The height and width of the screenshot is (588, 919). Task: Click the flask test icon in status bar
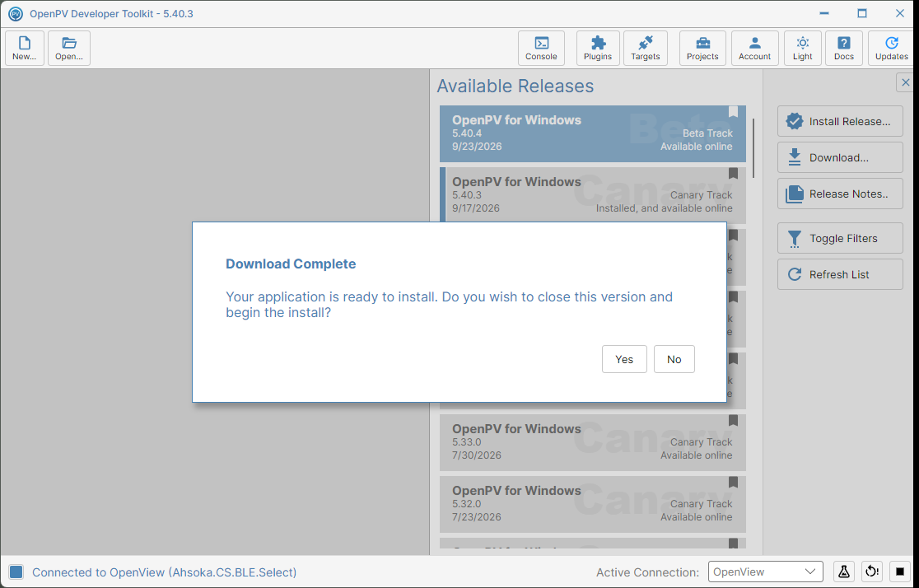tap(844, 572)
